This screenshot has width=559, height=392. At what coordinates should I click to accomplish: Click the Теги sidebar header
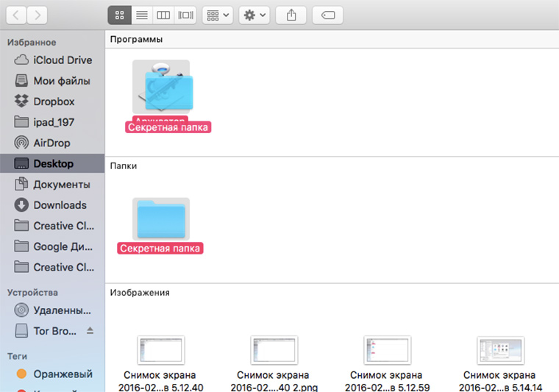17,357
